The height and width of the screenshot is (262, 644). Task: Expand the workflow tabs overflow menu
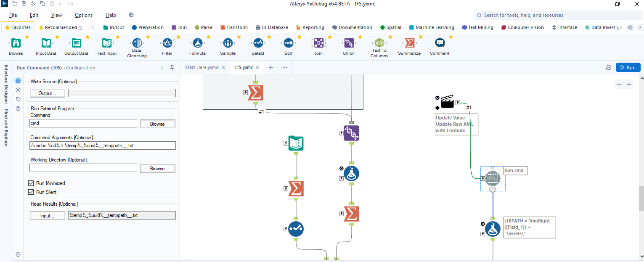pos(285,67)
